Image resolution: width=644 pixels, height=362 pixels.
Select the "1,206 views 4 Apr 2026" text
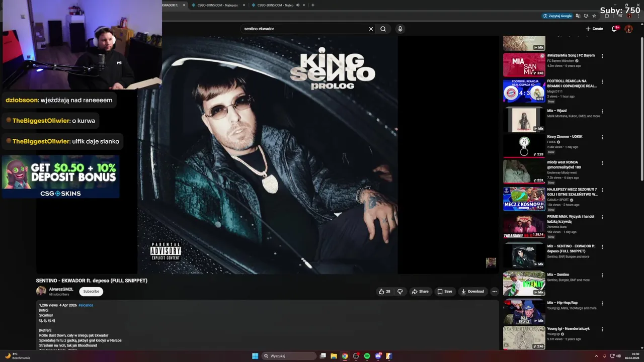[x=58, y=305]
